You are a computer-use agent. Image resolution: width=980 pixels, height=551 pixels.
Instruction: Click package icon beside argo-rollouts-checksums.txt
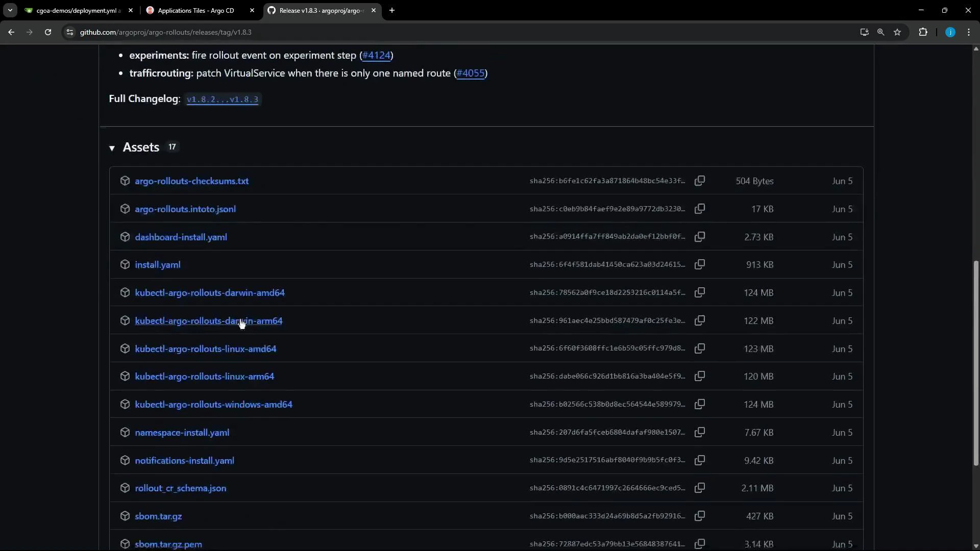click(125, 181)
